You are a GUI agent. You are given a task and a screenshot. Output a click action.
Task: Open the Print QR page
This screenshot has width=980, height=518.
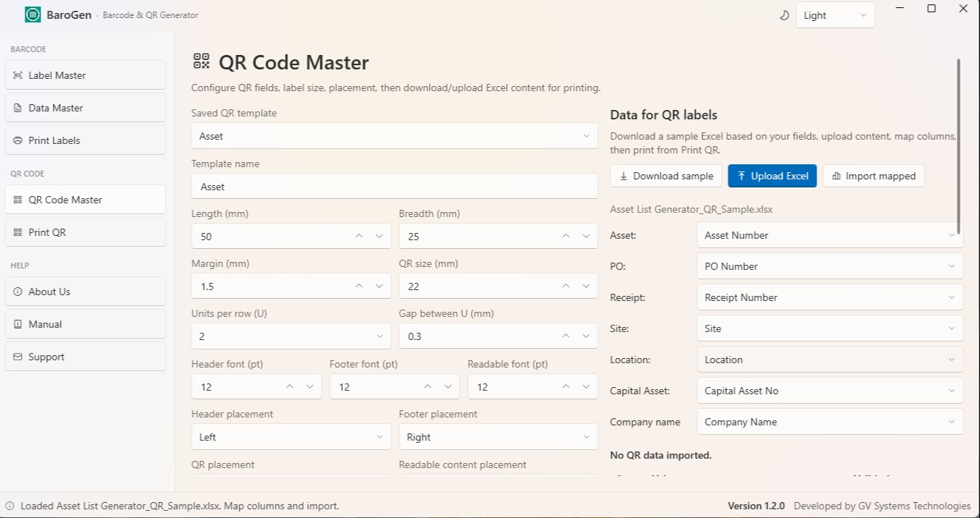(85, 232)
